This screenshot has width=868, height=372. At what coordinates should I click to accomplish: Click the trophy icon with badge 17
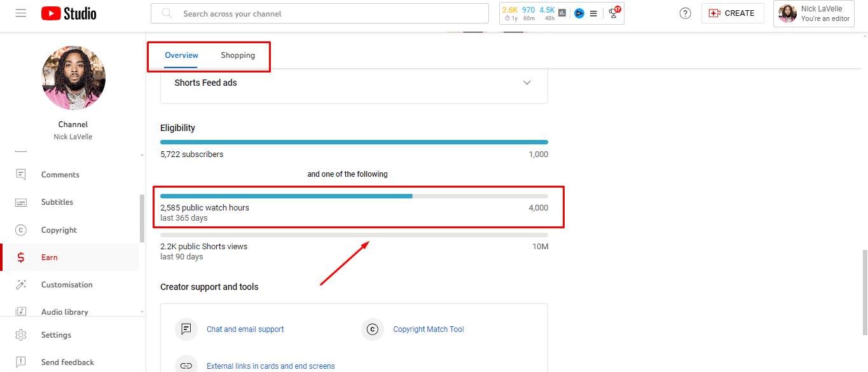[614, 13]
